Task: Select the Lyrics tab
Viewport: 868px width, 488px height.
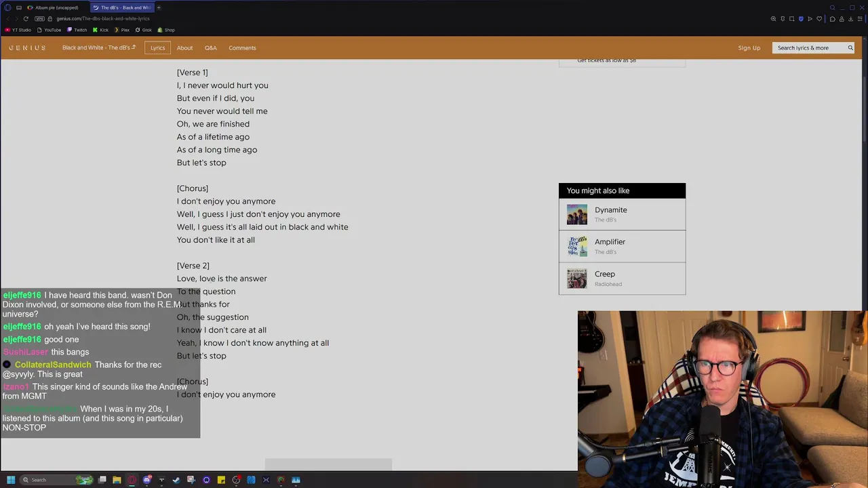Action: 158,47
